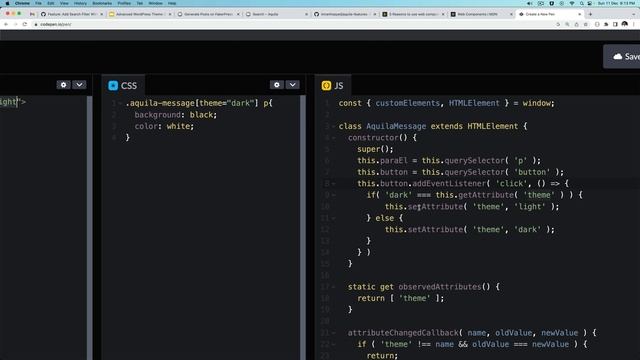Open Spotlight search in menu bar
This screenshot has height=360, width=640.
click(582, 3)
